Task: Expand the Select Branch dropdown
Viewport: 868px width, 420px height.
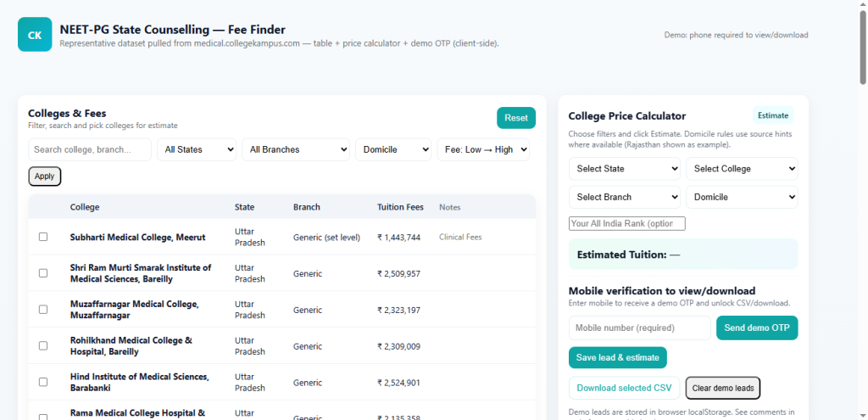Action: coord(624,197)
